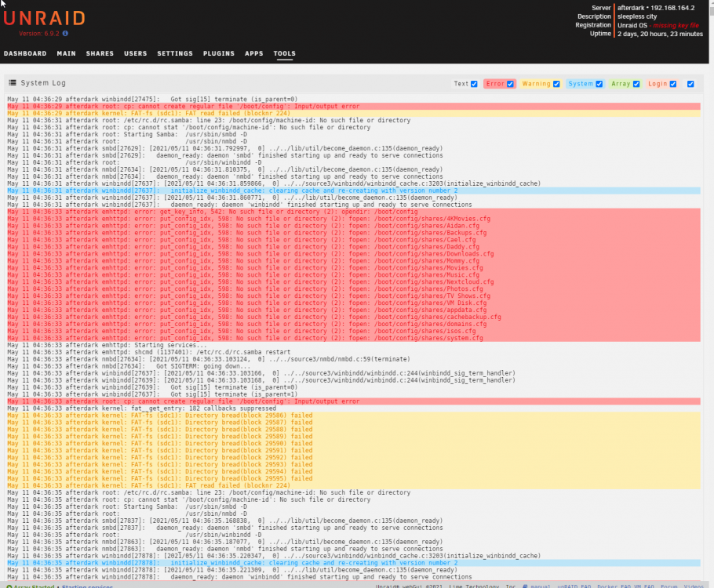Select the 04:36:29 'FAT read failed (blocknr 224)' warning
Image resolution: width=714 pixels, height=588 pixels.
pos(353,114)
